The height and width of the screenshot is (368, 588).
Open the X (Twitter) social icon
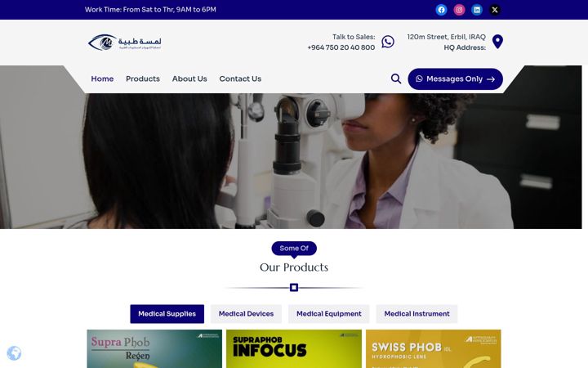[x=495, y=10]
